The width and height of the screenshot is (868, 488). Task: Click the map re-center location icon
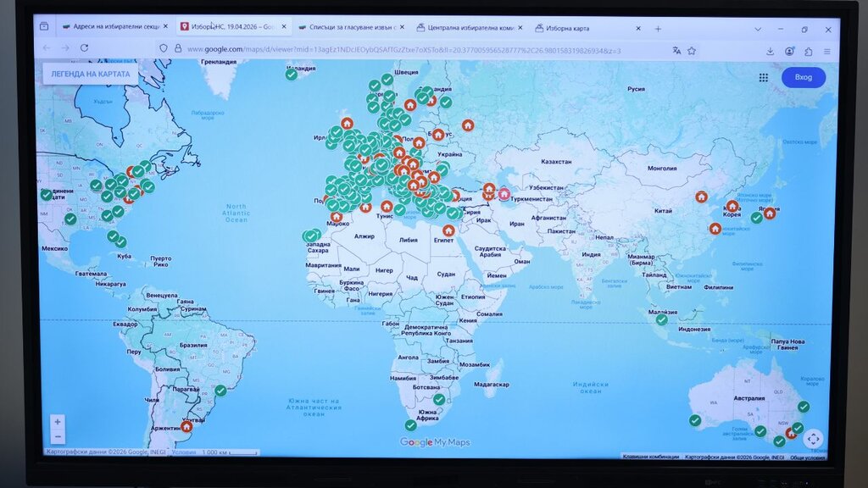point(813,438)
